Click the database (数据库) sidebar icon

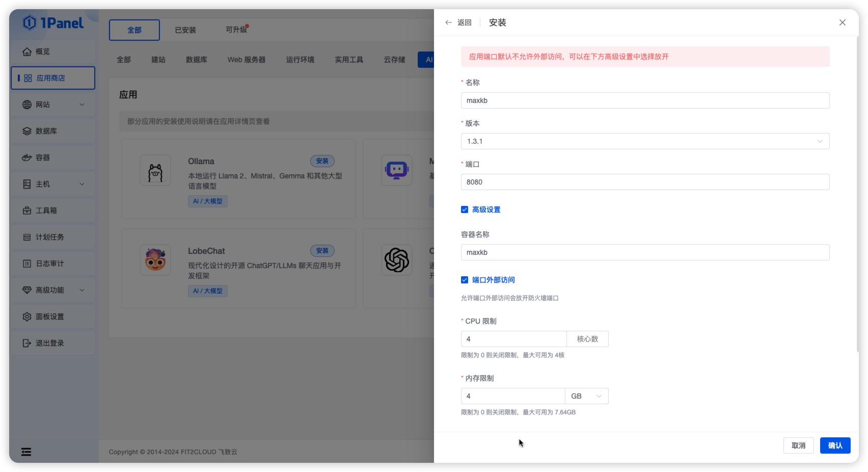point(27,131)
